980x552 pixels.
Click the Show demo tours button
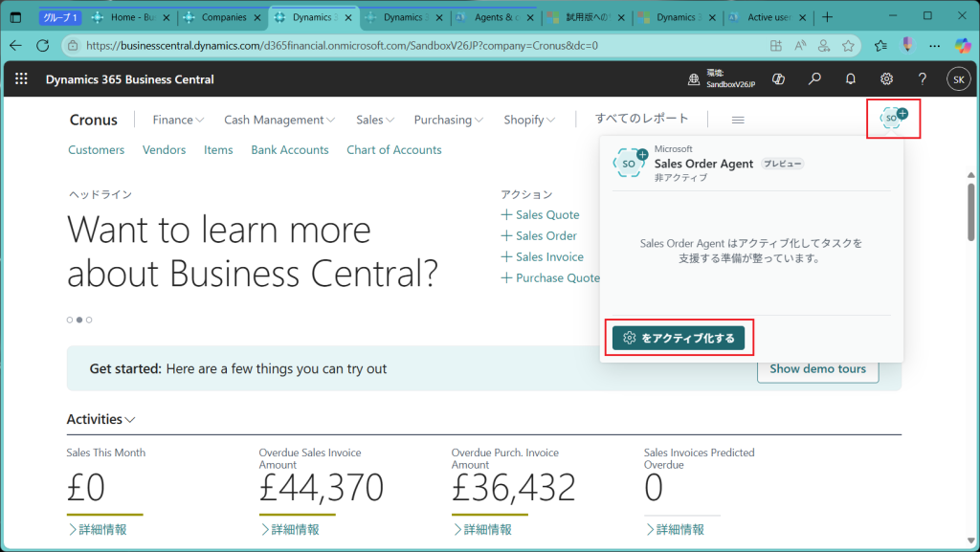817,369
